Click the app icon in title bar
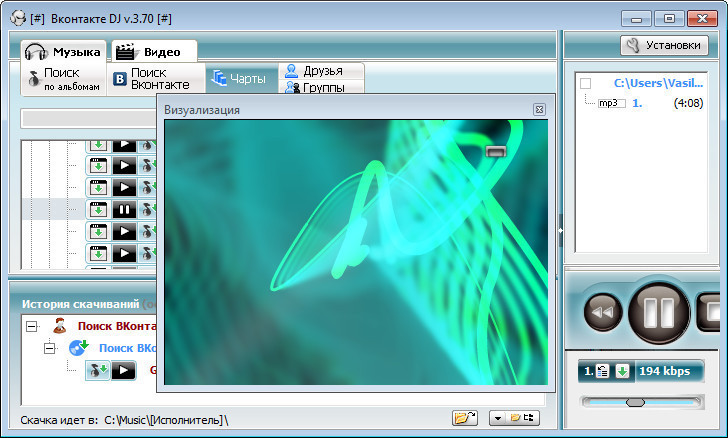The width and height of the screenshot is (728, 438). pos(18,19)
